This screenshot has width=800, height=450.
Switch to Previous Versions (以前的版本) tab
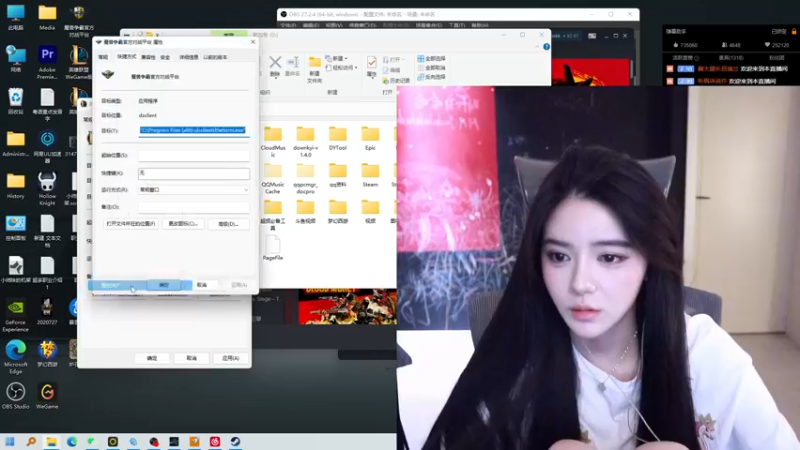pyautogui.click(x=215, y=57)
